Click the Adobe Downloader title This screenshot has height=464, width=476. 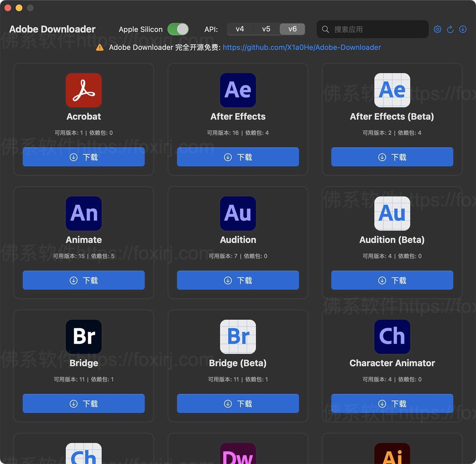coord(53,29)
